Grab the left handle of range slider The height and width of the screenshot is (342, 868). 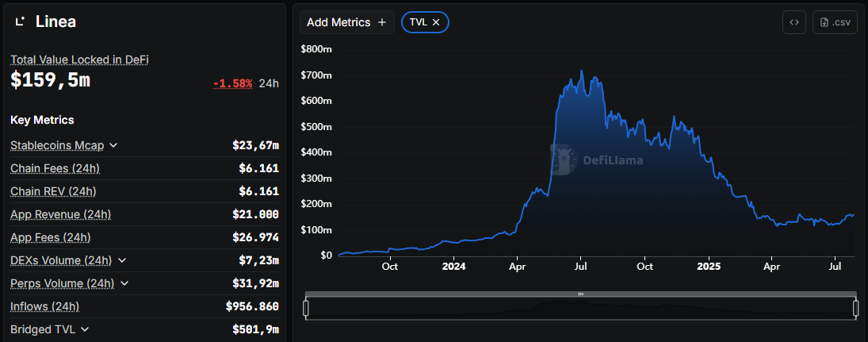(305, 308)
